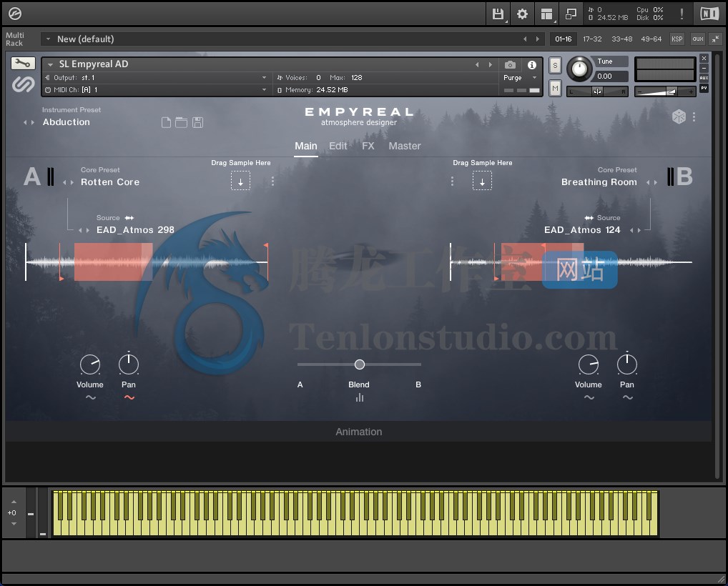Viewport: 728px width, 586px height.
Task: Save instrument preset floppy icon
Action: point(198,122)
